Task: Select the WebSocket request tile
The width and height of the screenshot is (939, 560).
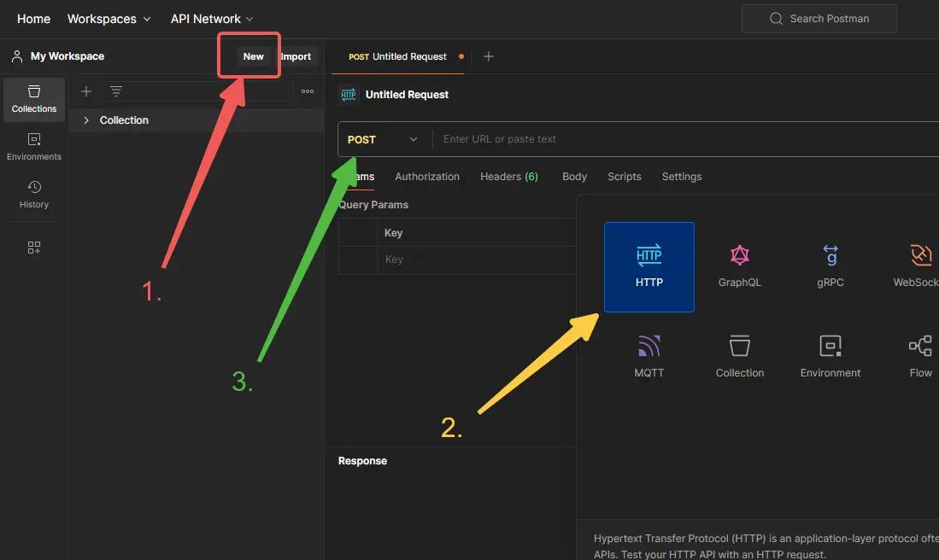Action: pos(916,267)
